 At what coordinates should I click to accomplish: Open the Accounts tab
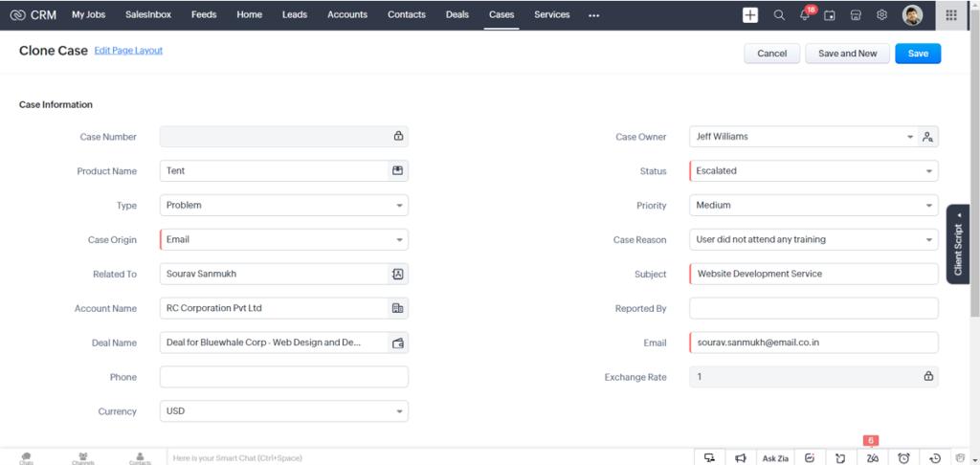pos(346,15)
